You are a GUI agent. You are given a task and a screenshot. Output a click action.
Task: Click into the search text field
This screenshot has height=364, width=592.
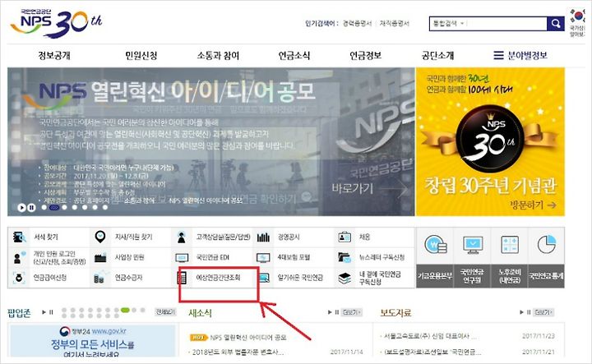(x=506, y=23)
